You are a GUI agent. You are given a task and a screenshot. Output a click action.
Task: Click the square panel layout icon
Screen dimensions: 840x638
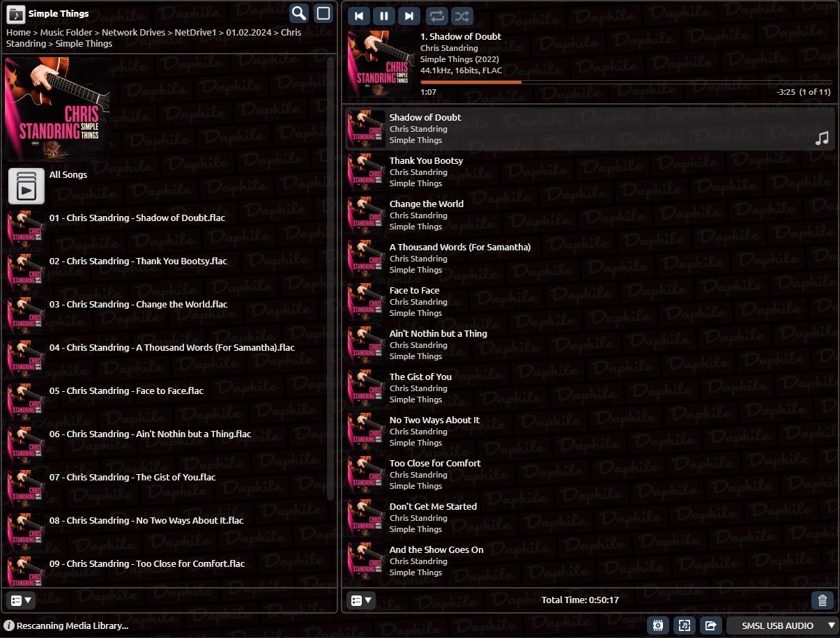(x=323, y=13)
